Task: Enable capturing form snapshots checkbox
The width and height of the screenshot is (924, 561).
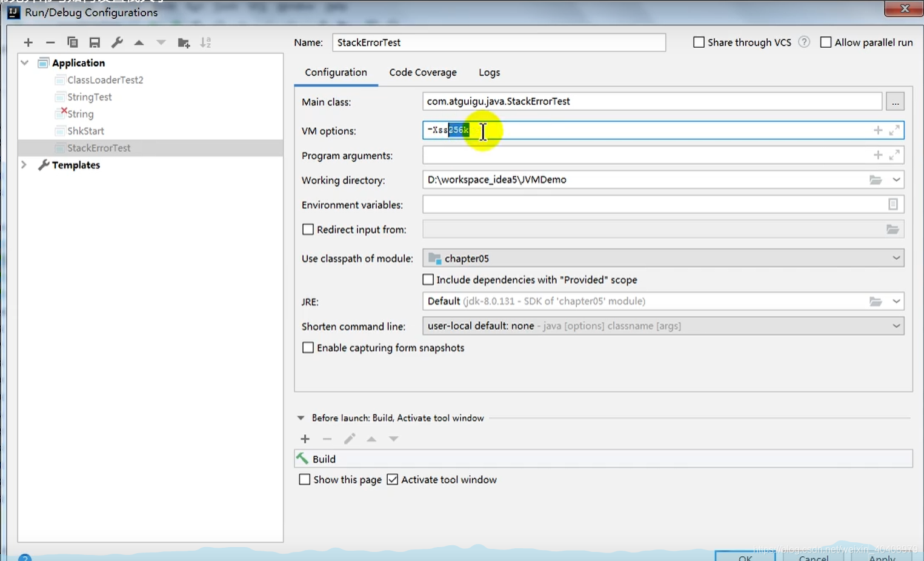Action: pyautogui.click(x=308, y=348)
